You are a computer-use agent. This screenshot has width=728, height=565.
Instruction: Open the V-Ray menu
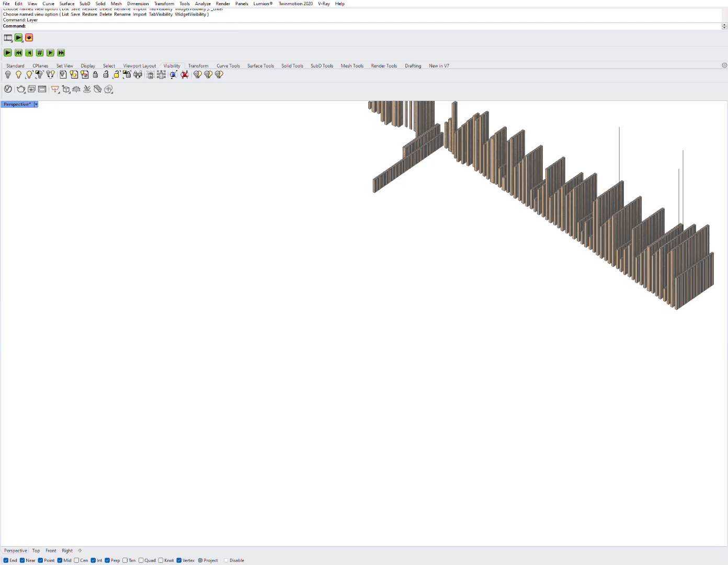pos(324,4)
